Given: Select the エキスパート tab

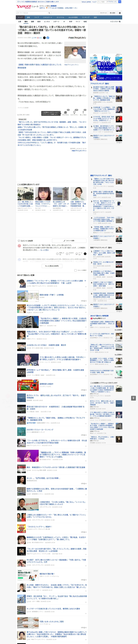Looking at the screenshot, I should pyautogui.click(x=48, y=17).
